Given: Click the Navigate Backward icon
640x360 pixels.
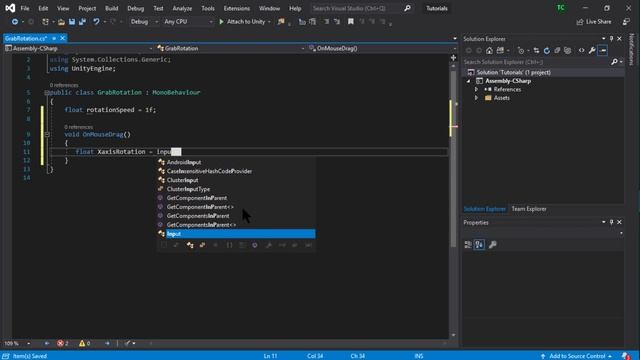Looking at the screenshot, I should coord(15,22).
